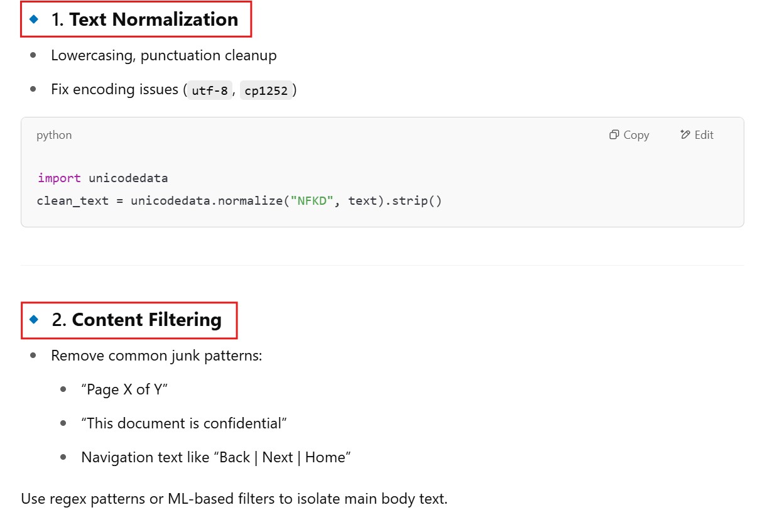The image size is (777, 532).
Task: Click the utf-8 inline code chip
Action: pos(210,90)
